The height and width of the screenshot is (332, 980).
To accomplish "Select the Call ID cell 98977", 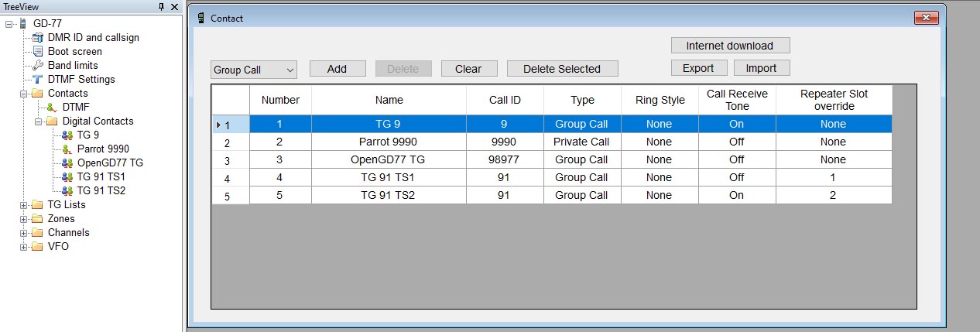I will coord(505,159).
